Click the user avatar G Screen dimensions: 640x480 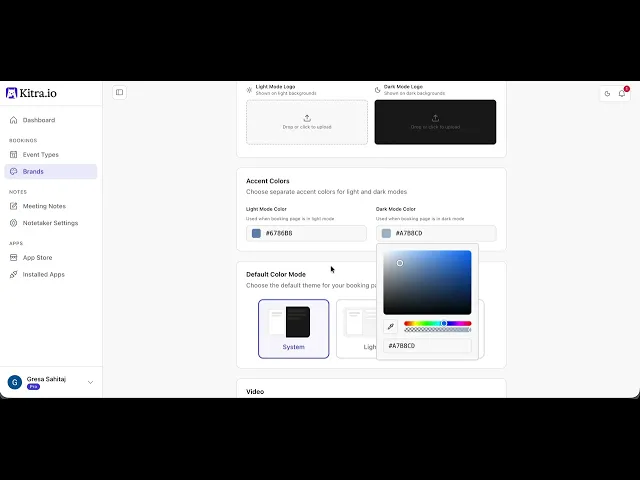(x=15, y=382)
